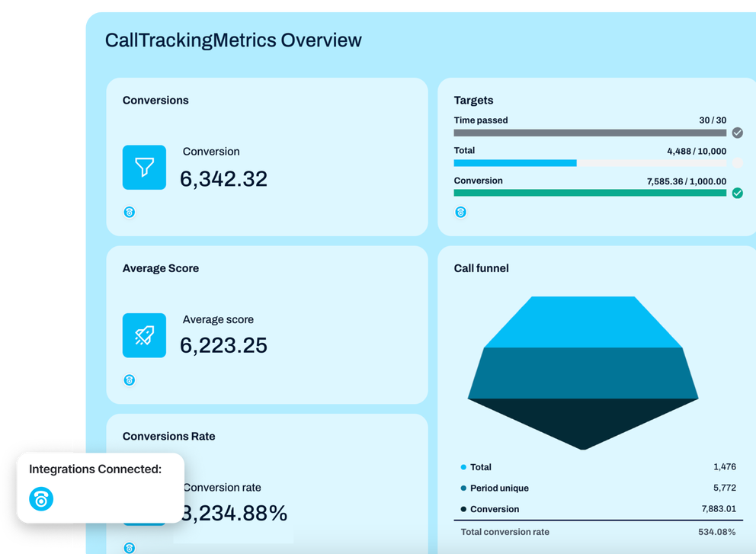756x554 pixels.
Task: Click the Total target progress bar
Action: tap(590, 163)
